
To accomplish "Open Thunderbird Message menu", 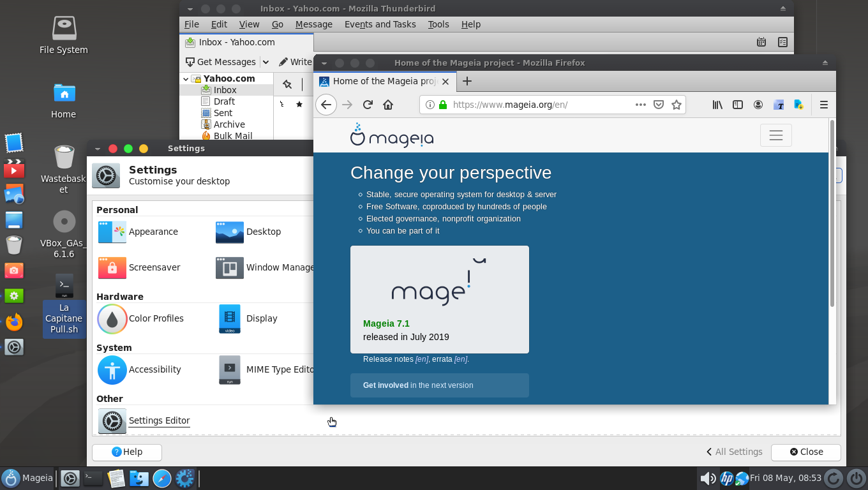I will (314, 24).
